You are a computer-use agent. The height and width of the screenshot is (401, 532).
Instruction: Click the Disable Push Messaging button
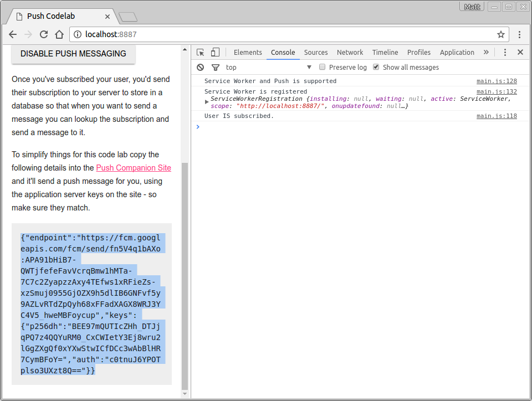[73, 54]
